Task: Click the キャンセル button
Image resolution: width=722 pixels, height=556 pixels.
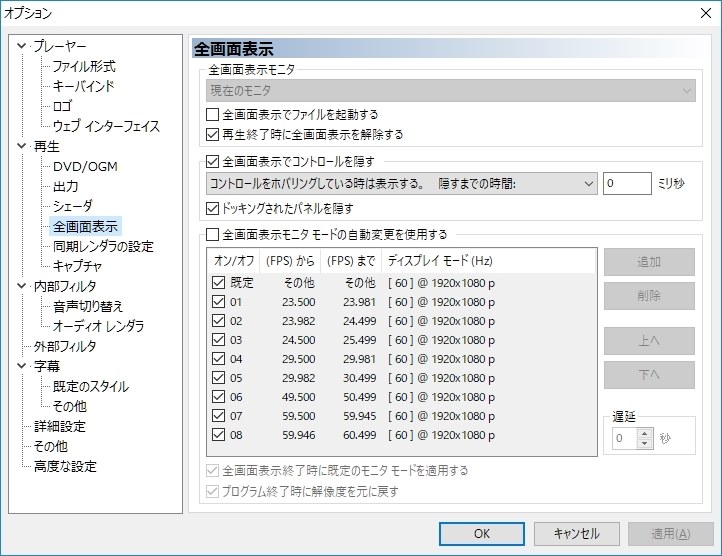Action: tap(576, 534)
